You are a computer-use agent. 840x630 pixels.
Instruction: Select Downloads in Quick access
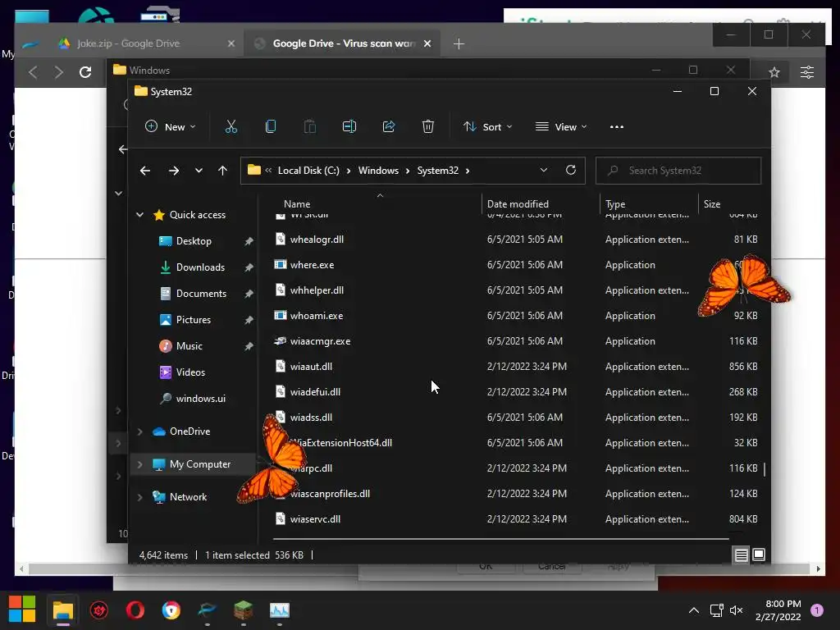click(x=200, y=267)
